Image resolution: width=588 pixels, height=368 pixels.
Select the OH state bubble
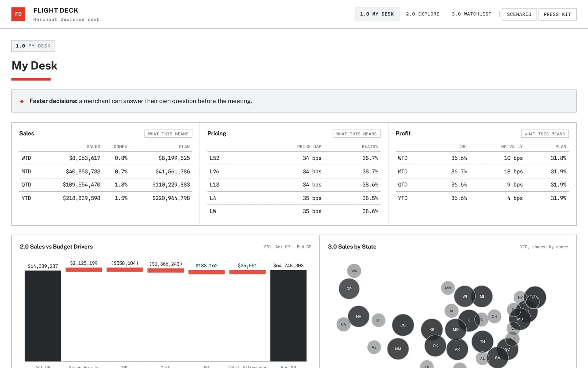point(494,316)
